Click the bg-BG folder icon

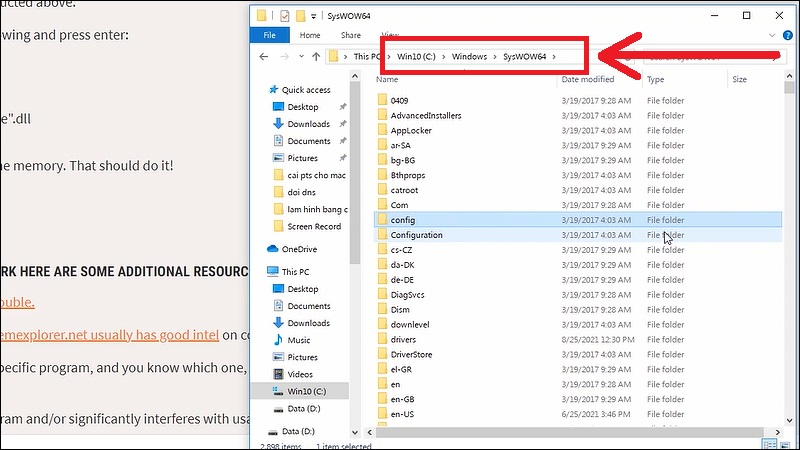coord(382,160)
